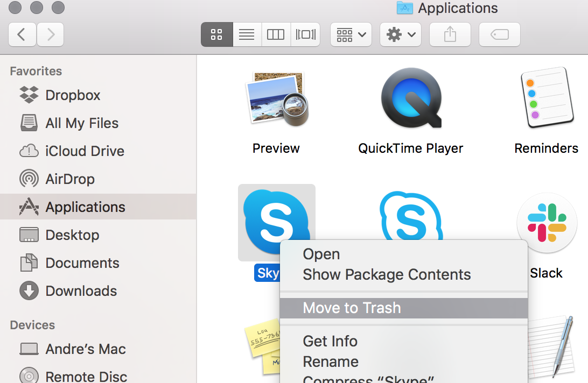Image resolution: width=588 pixels, height=383 pixels.
Task: Go forward with the right arrow button
Action: pyautogui.click(x=50, y=34)
